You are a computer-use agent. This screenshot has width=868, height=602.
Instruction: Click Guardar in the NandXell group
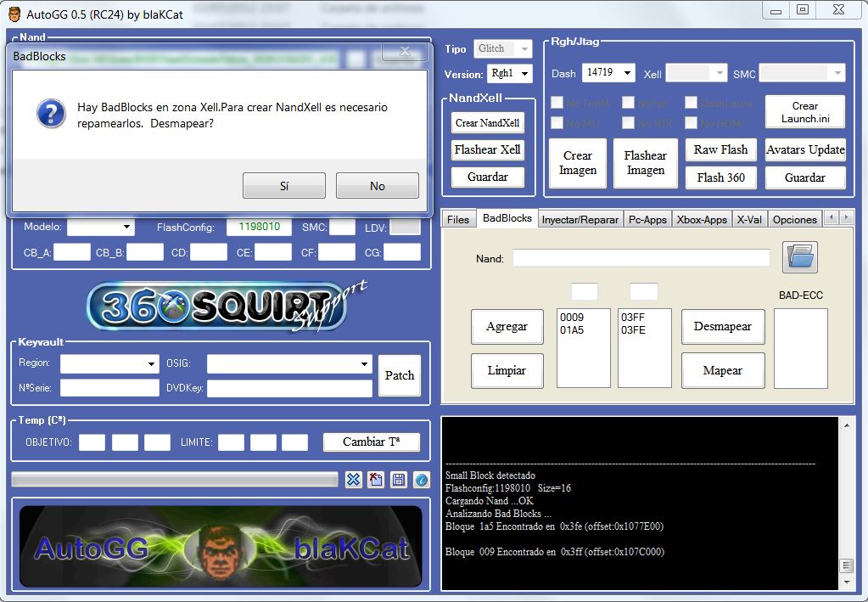(487, 177)
